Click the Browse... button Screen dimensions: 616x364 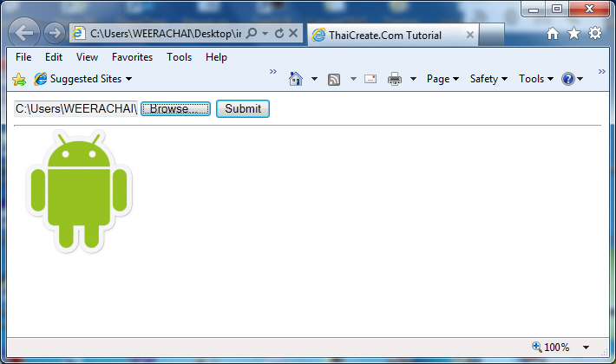click(175, 108)
